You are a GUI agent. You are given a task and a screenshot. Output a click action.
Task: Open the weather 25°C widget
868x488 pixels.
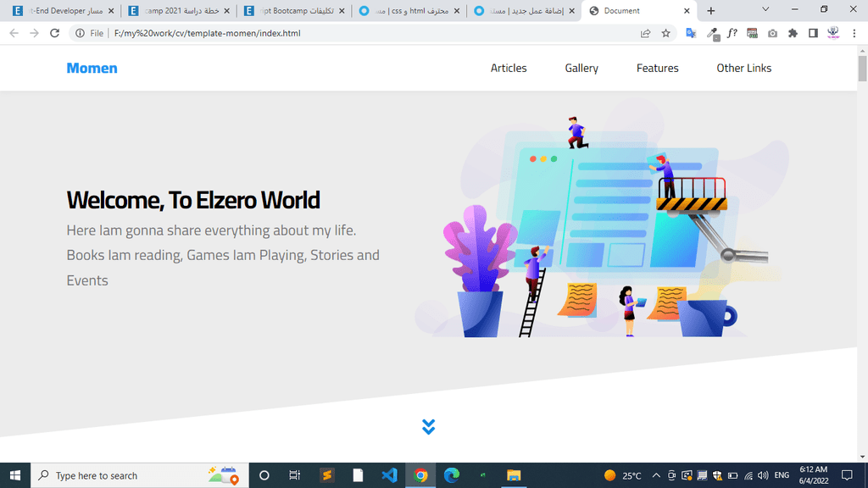(623, 475)
